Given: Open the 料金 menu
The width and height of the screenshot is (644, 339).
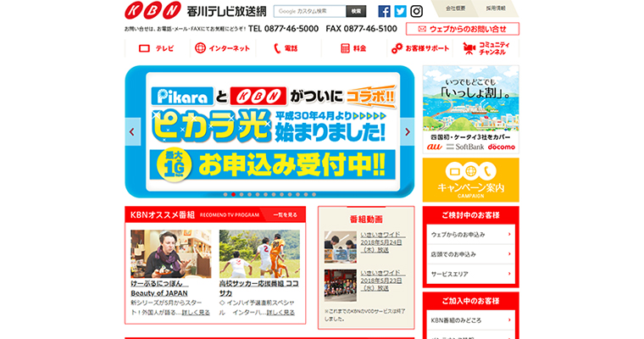Looking at the screenshot, I should pyautogui.click(x=354, y=48).
